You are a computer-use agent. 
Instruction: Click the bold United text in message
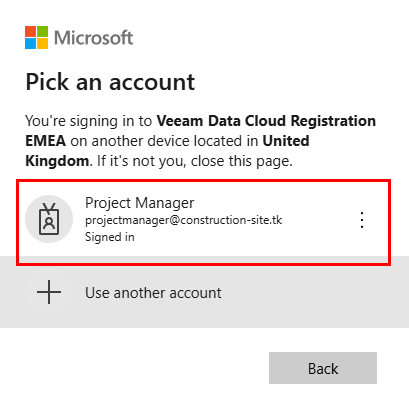coord(286,141)
